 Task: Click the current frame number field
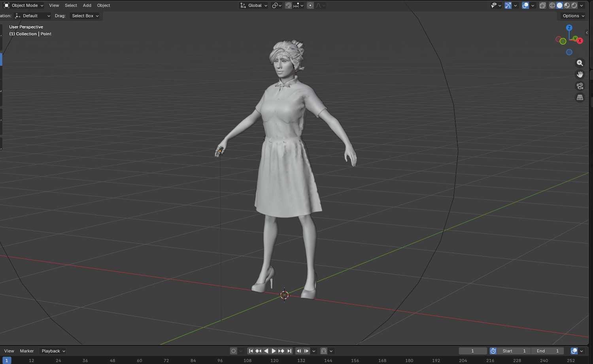[472, 351]
